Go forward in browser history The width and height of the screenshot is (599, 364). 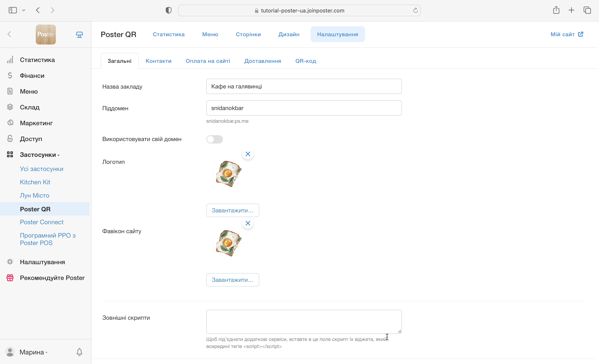point(52,10)
